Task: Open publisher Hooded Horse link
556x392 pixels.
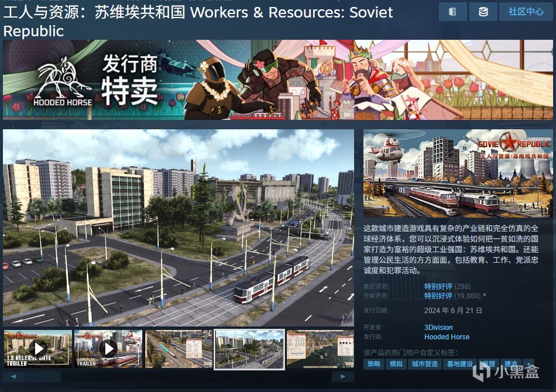Action: [447, 336]
